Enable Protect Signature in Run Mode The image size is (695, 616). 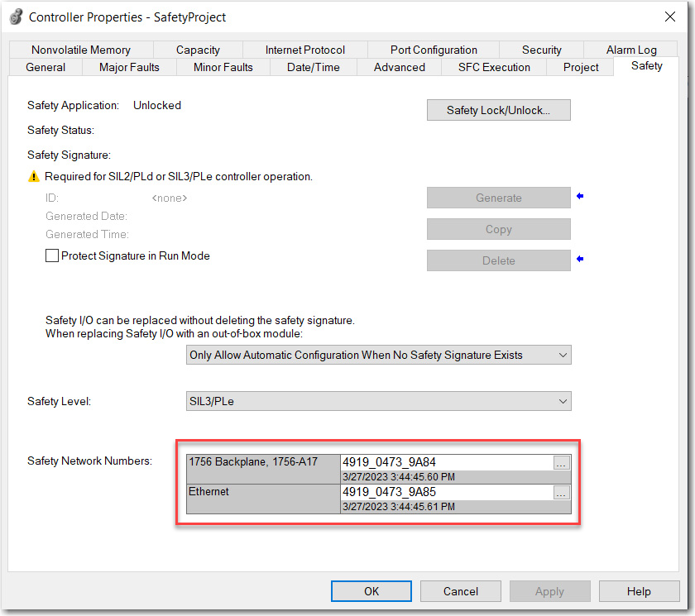pyautogui.click(x=52, y=255)
